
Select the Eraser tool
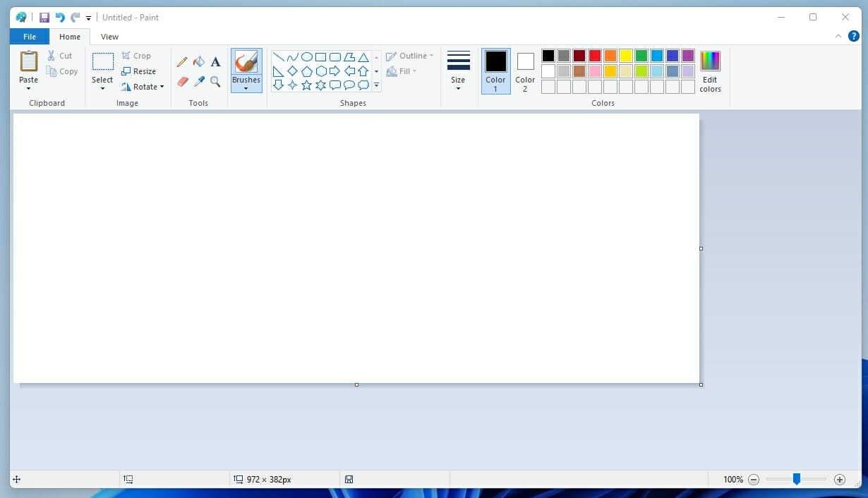(x=182, y=82)
